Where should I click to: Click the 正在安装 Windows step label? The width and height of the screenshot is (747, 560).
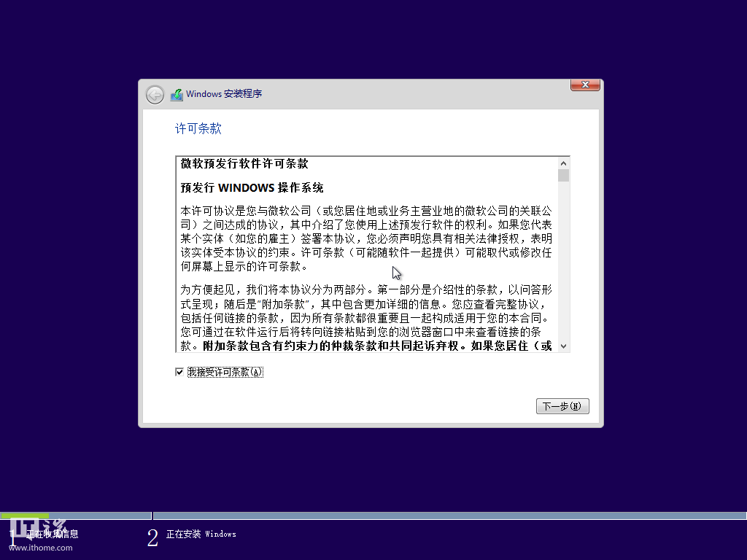coord(201,534)
